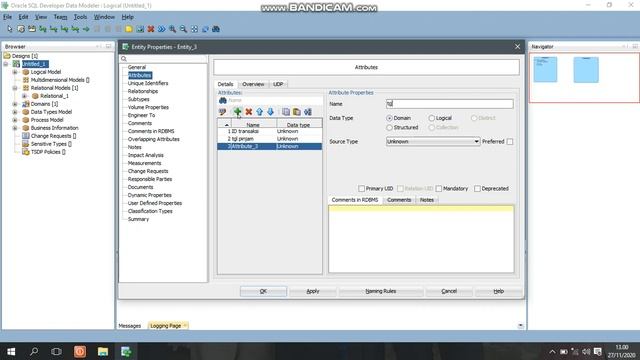Click the New Picture toolbar icon
The image size is (640, 360).
(x=140, y=29)
